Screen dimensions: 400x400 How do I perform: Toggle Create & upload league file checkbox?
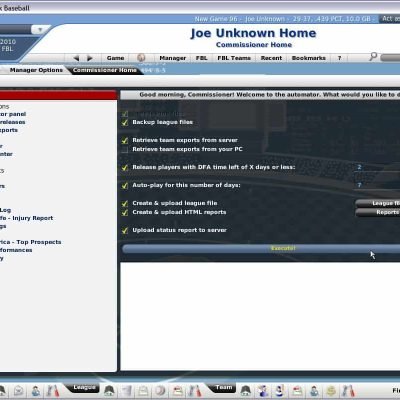pos(125,203)
